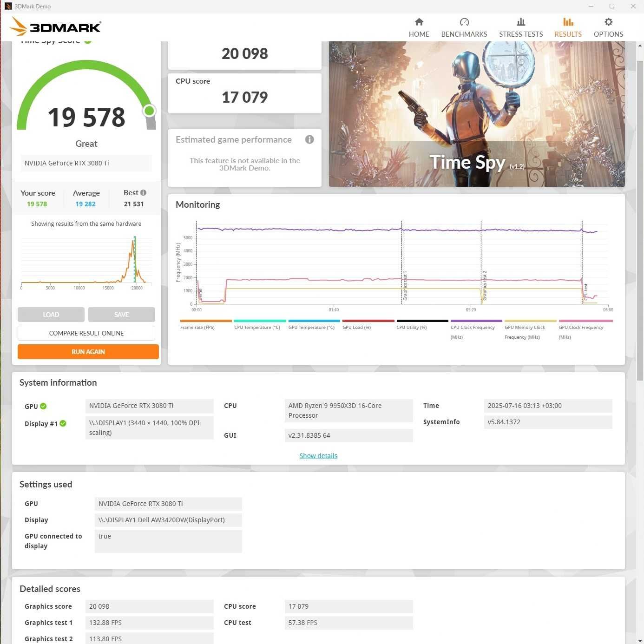Click 3DMark app icon in title bar
The width and height of the screenshot is (644, 644).
click(x=8, y=6)
